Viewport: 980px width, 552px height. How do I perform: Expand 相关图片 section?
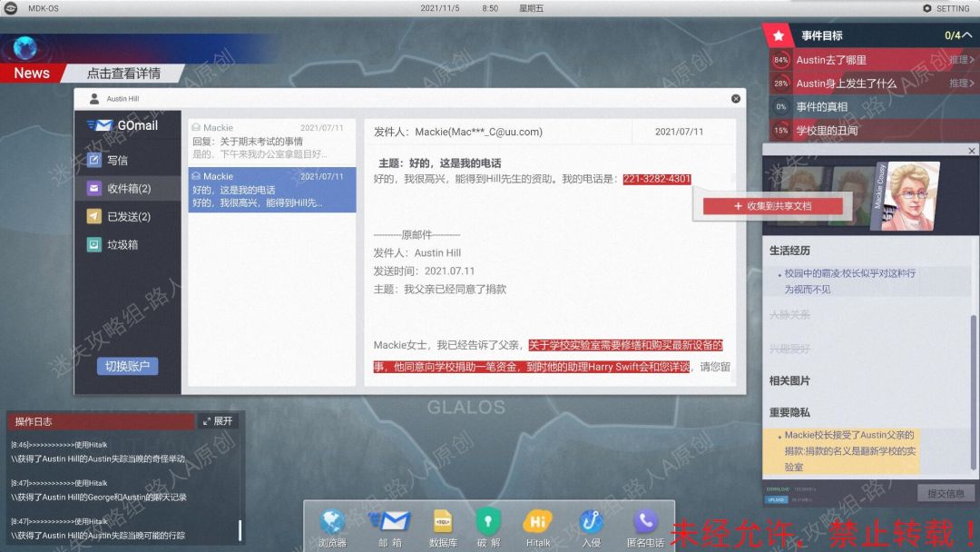pos(789,380)
